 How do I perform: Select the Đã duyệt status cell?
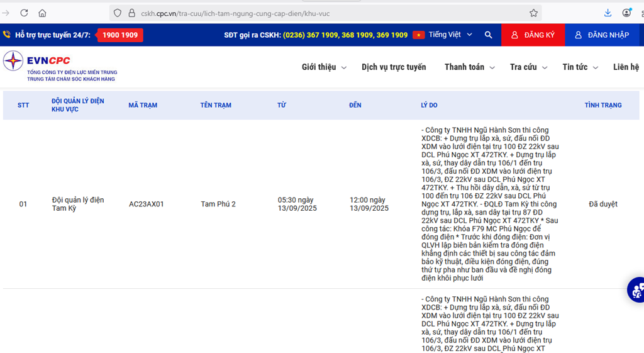[x=603, y=204]
